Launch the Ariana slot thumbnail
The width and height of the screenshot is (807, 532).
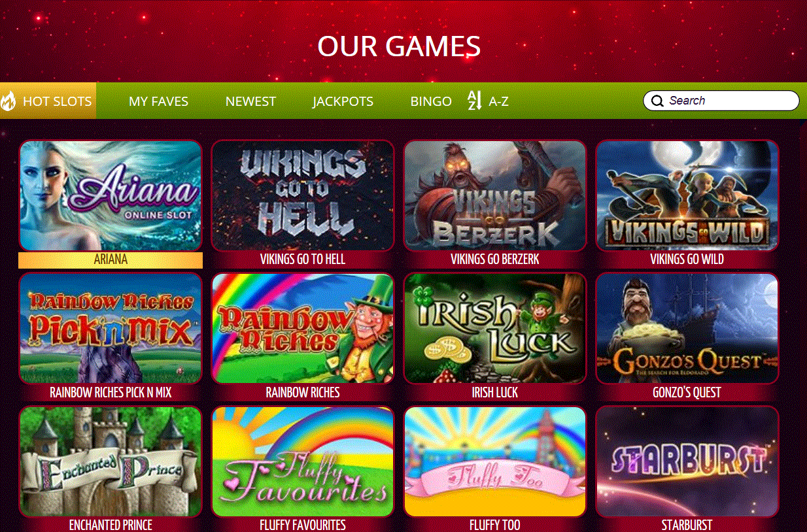click(111, 195)
